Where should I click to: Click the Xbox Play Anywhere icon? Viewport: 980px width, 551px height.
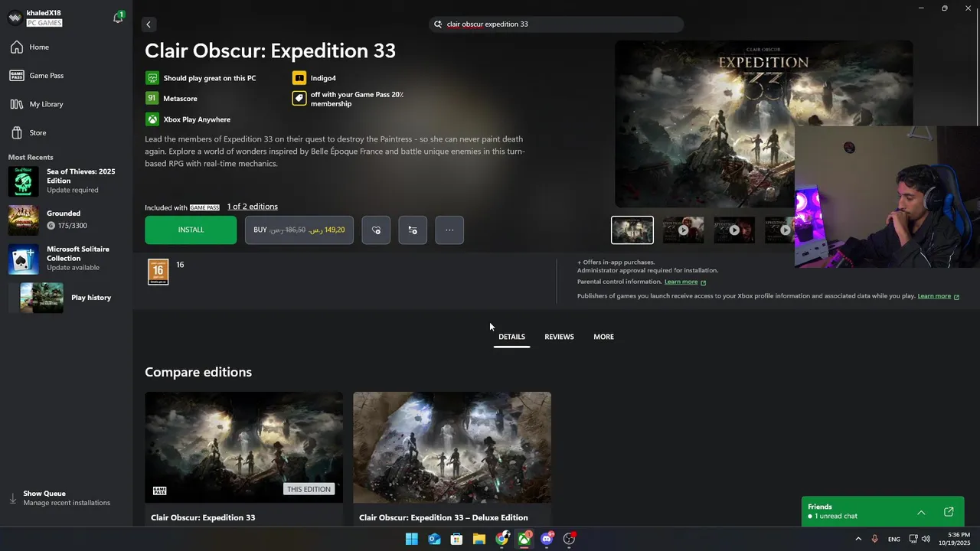click(152, 119)
